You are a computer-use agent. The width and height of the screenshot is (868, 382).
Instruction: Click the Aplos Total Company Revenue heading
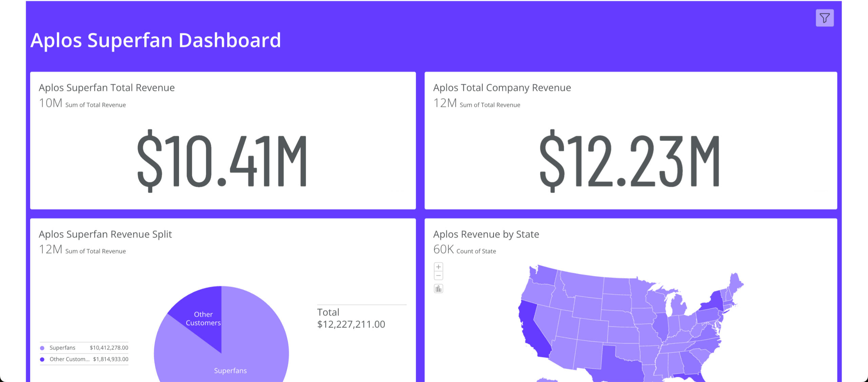pos(502,88)
